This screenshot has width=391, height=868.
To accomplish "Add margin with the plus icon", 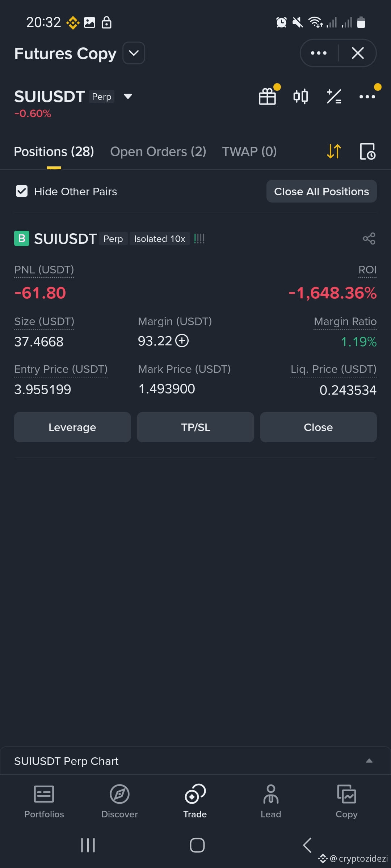I will point(182,341).
